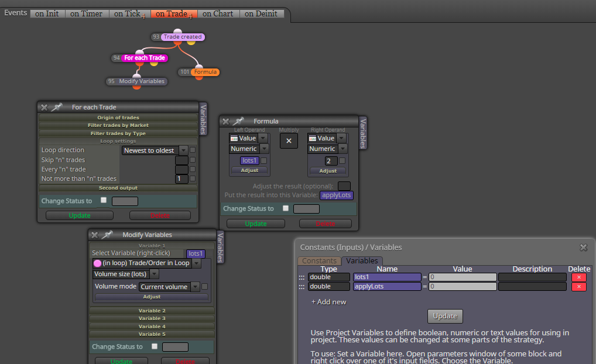596x364 pixels.
Task: Delete the applyLots variable row
Action: [x=579, y=287]
